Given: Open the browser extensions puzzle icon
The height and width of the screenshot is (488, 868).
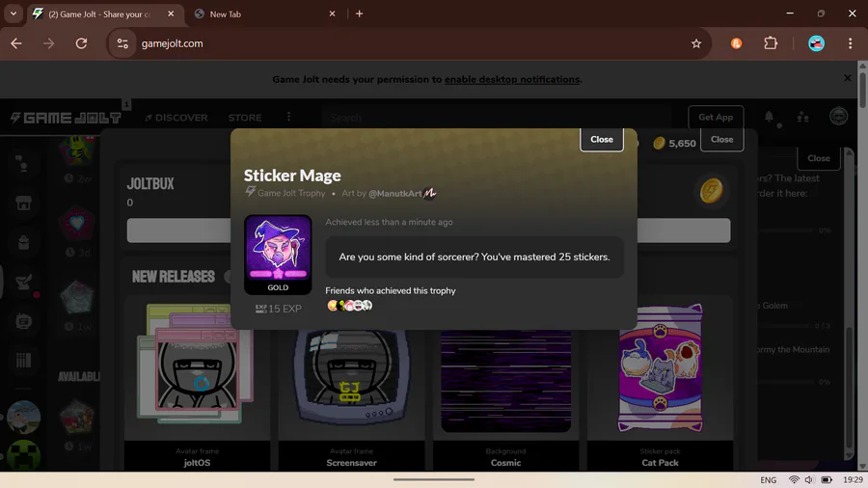Looking at the screenshot, I should click(x=770, y=43).
